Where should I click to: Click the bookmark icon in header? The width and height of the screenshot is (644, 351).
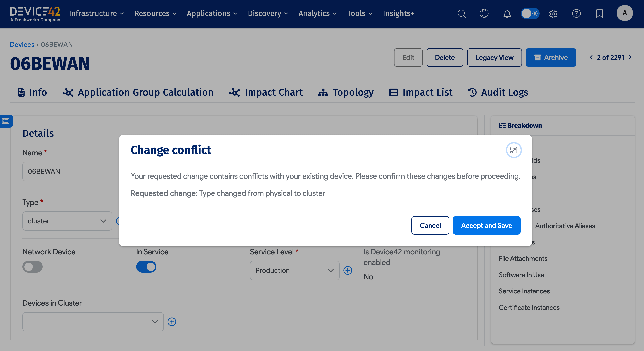(x=599, y=13)
